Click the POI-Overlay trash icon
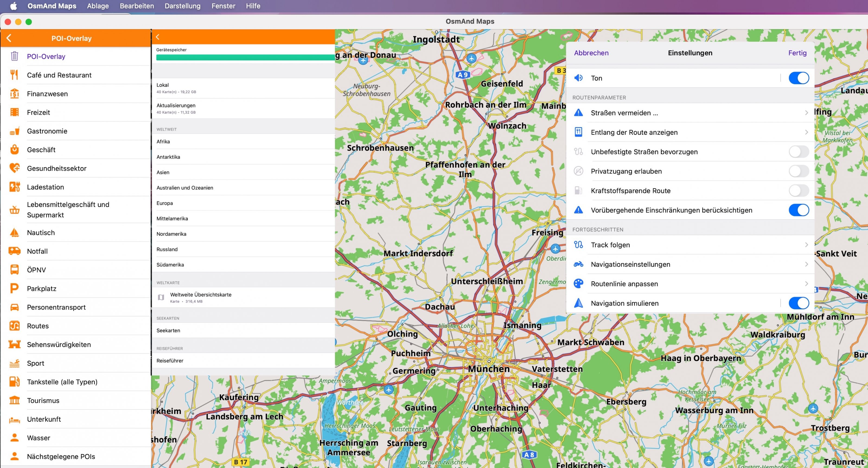Viewport: 868px width, 468px height. click(x=14, y=56)
